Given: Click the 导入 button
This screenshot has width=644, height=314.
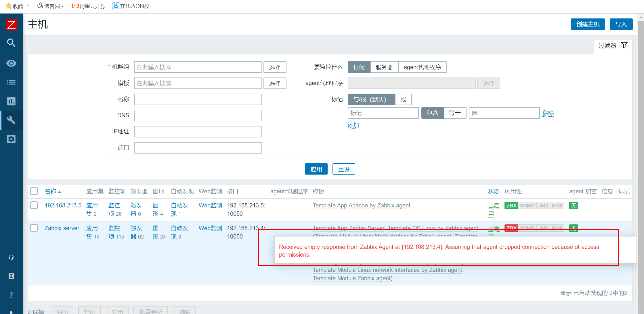Looking at the screenshot, I should point(621,24).
